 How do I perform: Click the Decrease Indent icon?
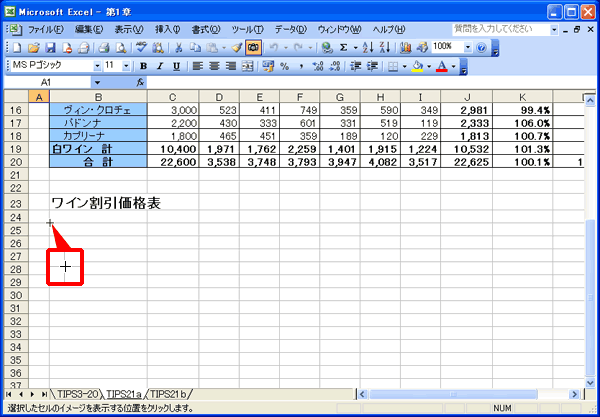[356, 67]
